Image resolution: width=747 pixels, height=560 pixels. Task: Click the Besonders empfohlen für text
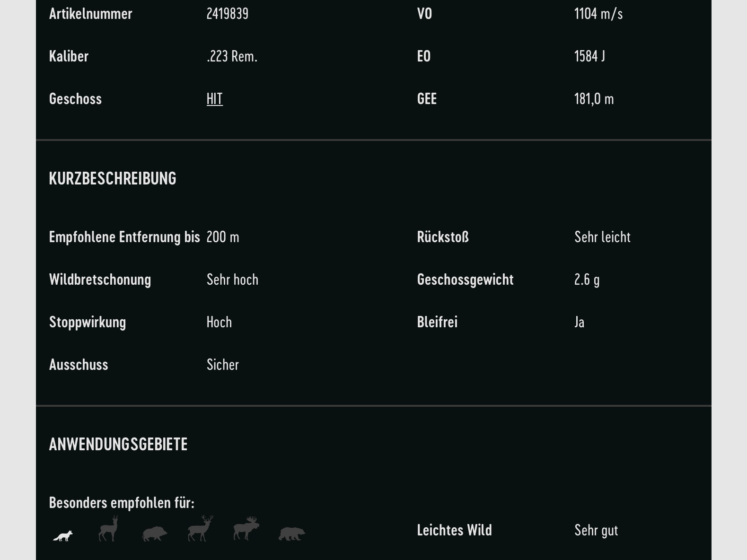122,503
